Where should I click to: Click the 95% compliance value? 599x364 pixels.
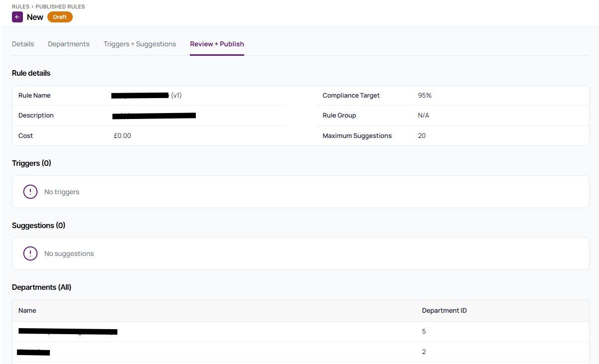425,95
